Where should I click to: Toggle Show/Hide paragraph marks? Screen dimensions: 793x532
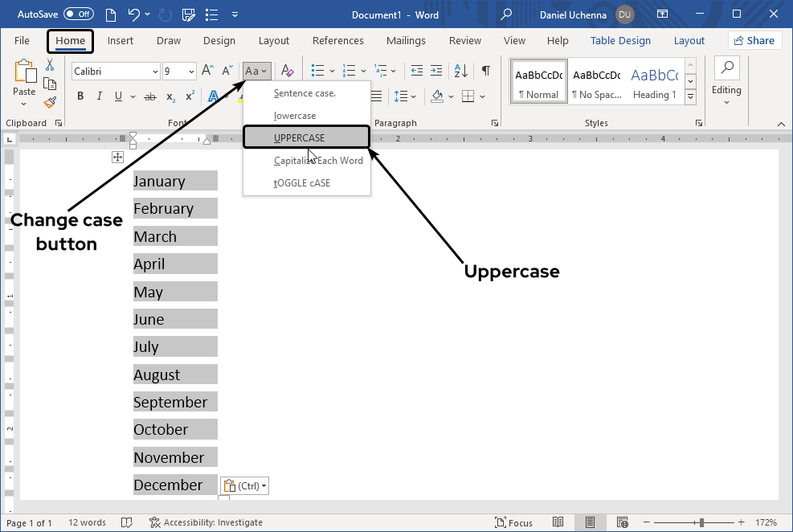click(x=485, y=71)
